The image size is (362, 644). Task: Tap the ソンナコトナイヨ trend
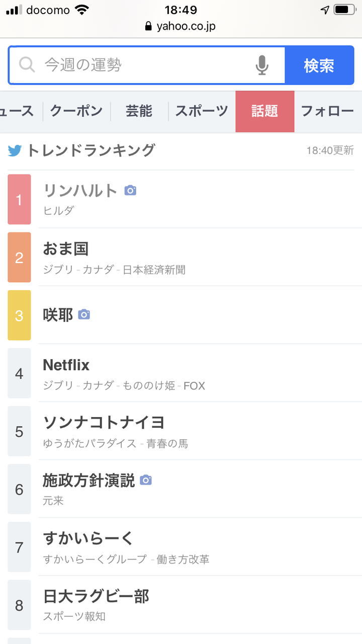tap(104, 423)
